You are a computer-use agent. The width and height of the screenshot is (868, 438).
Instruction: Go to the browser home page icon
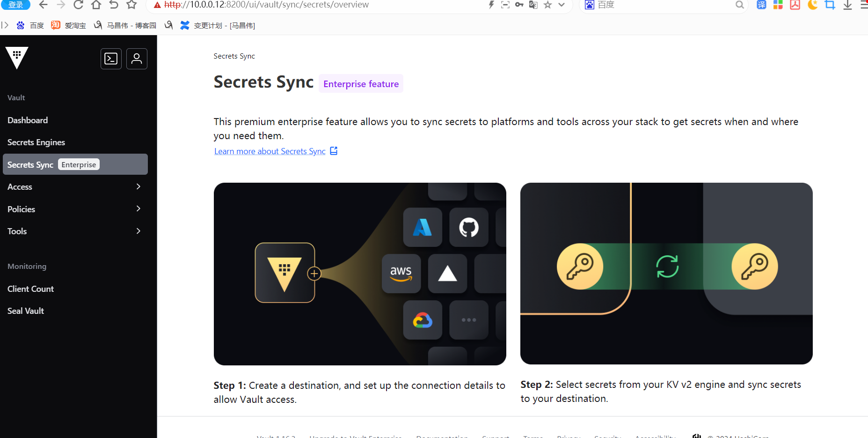coord(96,5)
